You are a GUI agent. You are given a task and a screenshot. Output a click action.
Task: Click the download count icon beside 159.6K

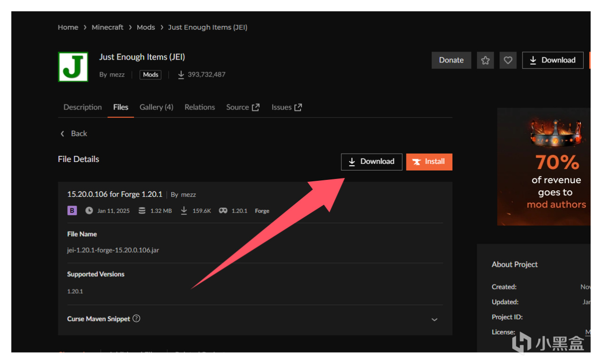coord(184,210)
